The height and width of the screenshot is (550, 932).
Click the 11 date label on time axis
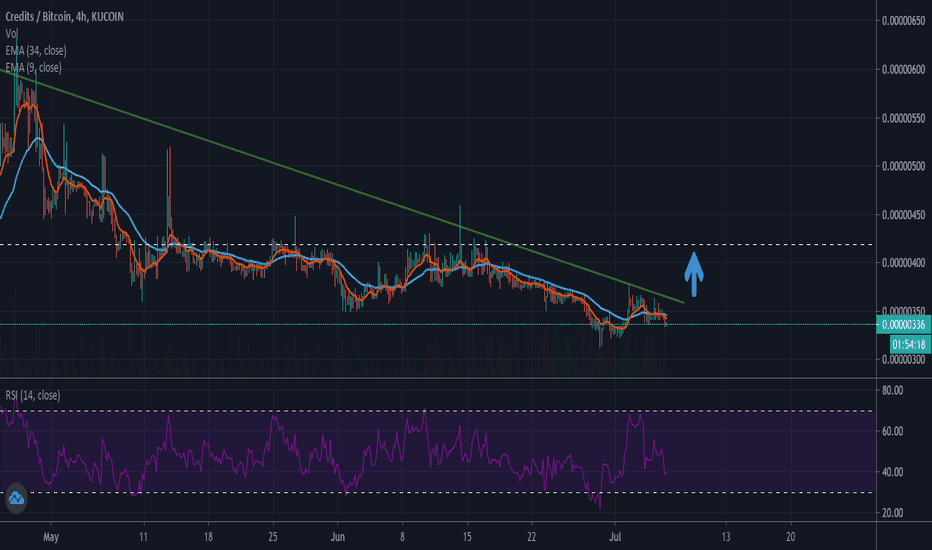click(x=143, y=537)
